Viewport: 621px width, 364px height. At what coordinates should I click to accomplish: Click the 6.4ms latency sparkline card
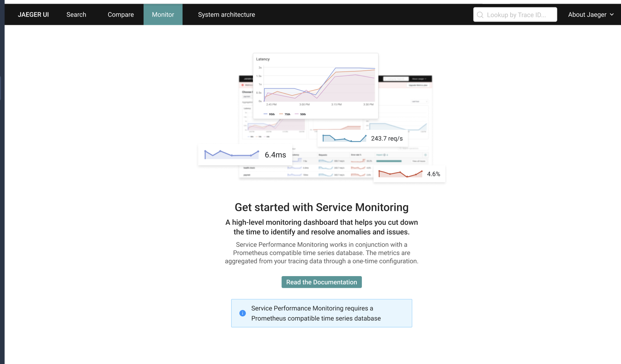click(x=245, y=154)
